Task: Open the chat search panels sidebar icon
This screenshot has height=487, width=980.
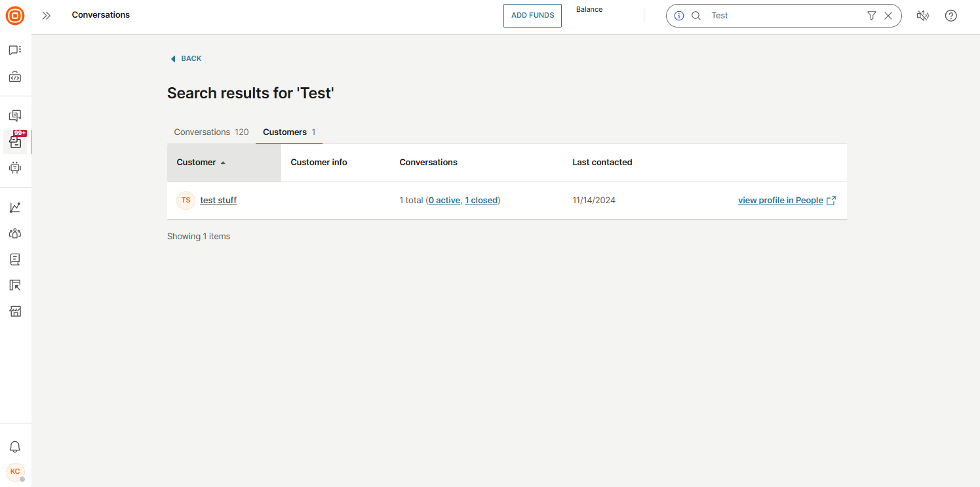Action: 15,116
